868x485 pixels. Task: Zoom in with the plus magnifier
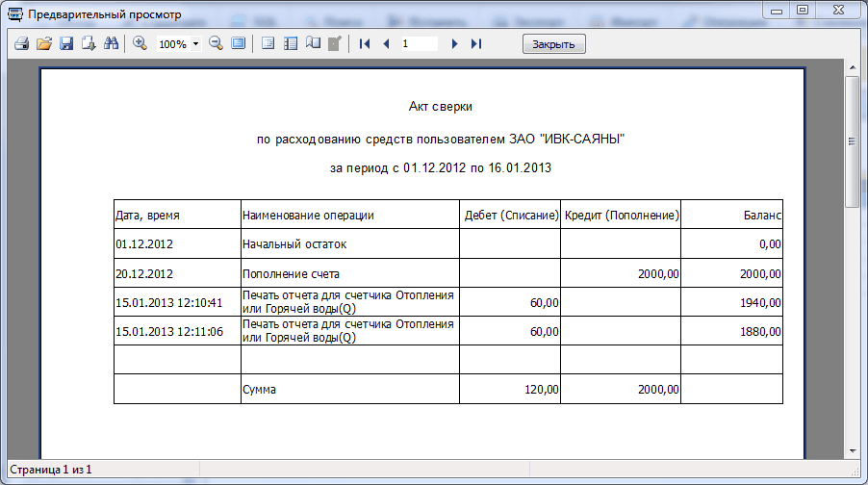140,43
